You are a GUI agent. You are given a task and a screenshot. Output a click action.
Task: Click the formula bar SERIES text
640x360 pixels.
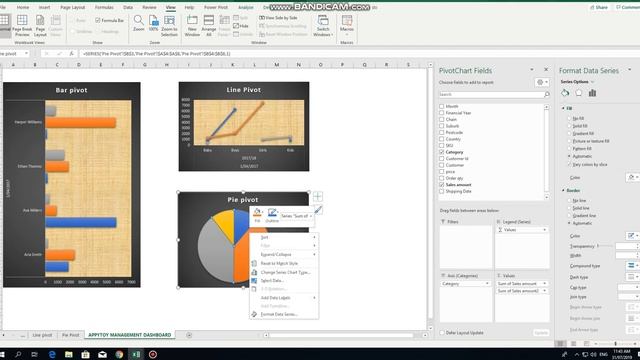(157, 53)
